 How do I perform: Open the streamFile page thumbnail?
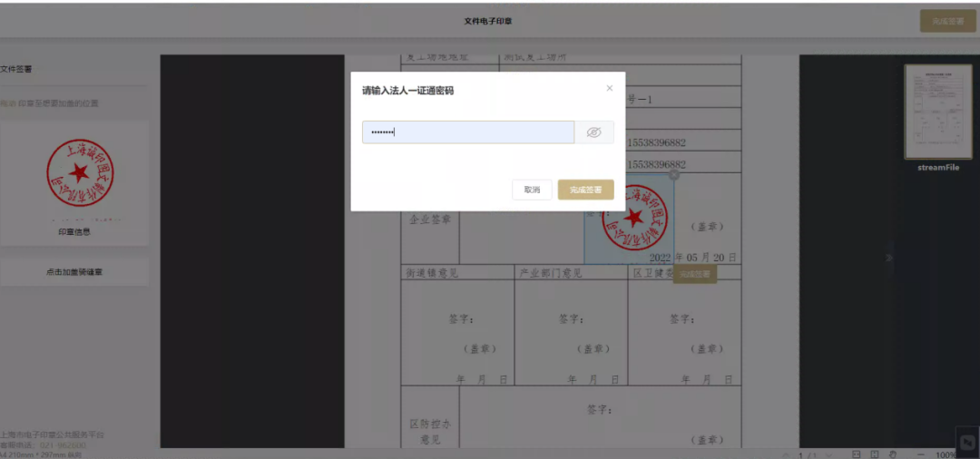click(x=938, y=112)
